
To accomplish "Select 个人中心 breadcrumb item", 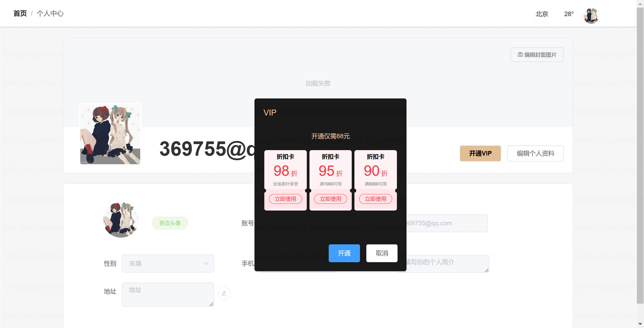I will point(50,13).
